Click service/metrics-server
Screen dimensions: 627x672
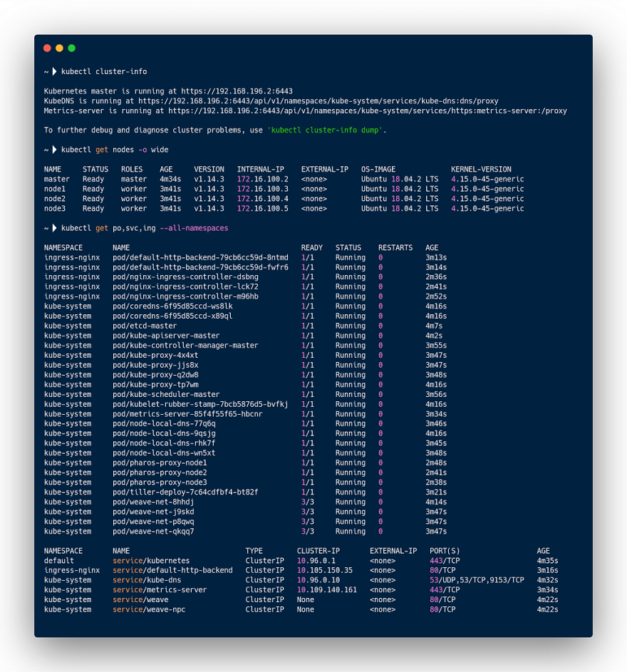point(160,590)
